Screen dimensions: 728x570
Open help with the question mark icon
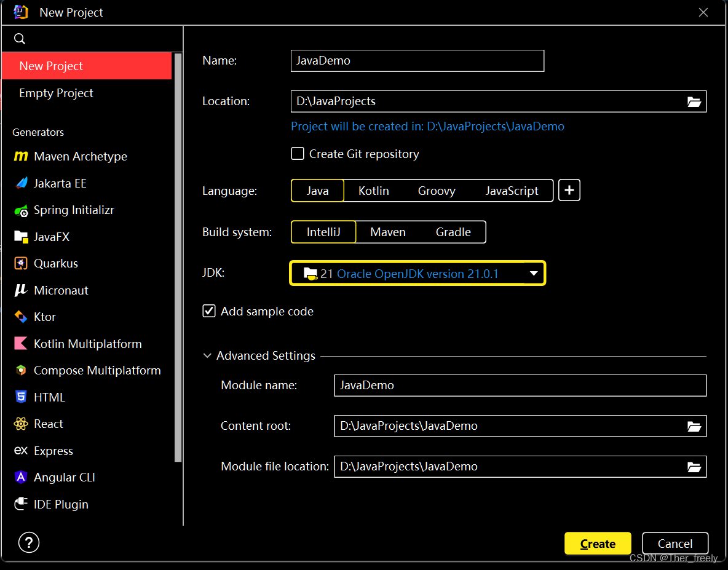(29, 542)
